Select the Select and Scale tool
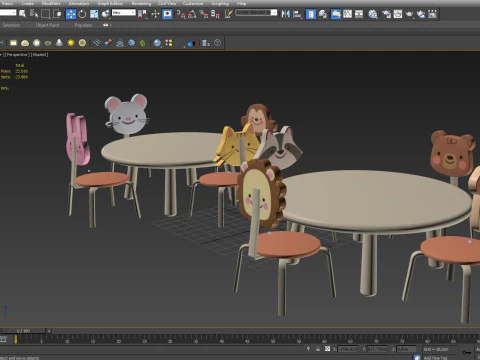 click(x=94, y=14)
